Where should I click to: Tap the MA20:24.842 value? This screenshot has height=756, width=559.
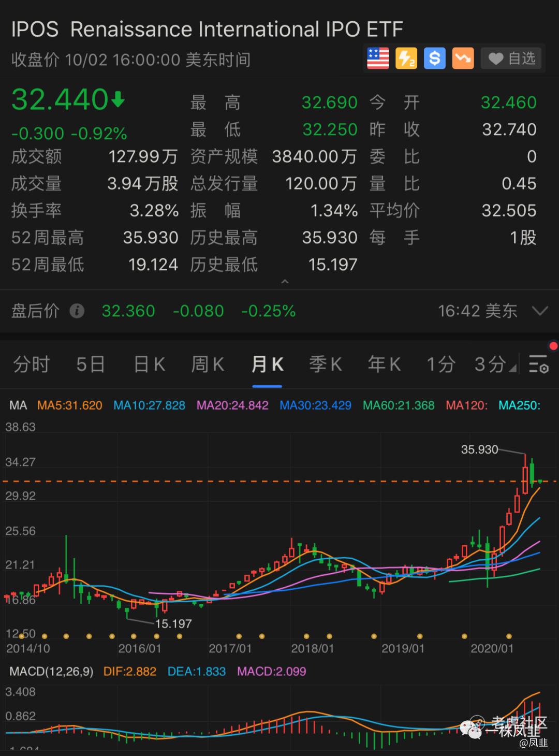click(232, 405)
